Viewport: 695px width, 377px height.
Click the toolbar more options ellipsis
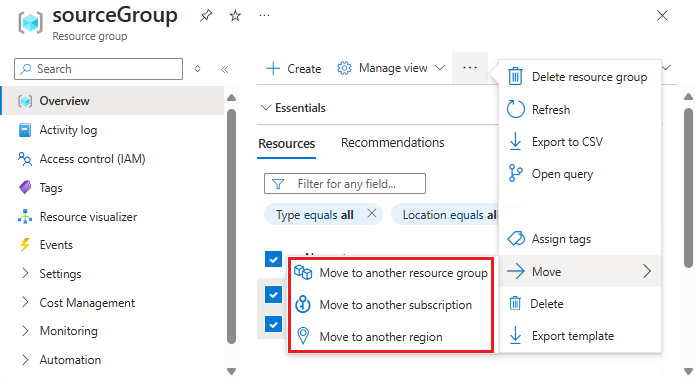[470, 68]
